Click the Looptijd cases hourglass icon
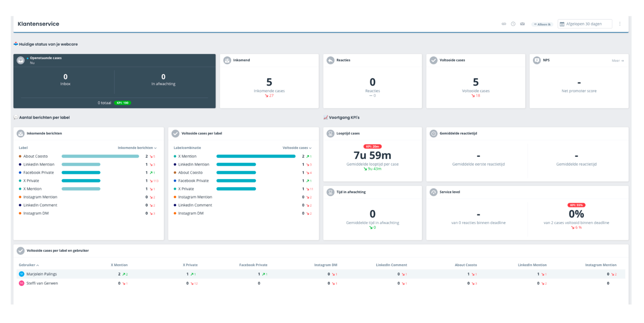This screenshot has height=323, width=644. 330,134
